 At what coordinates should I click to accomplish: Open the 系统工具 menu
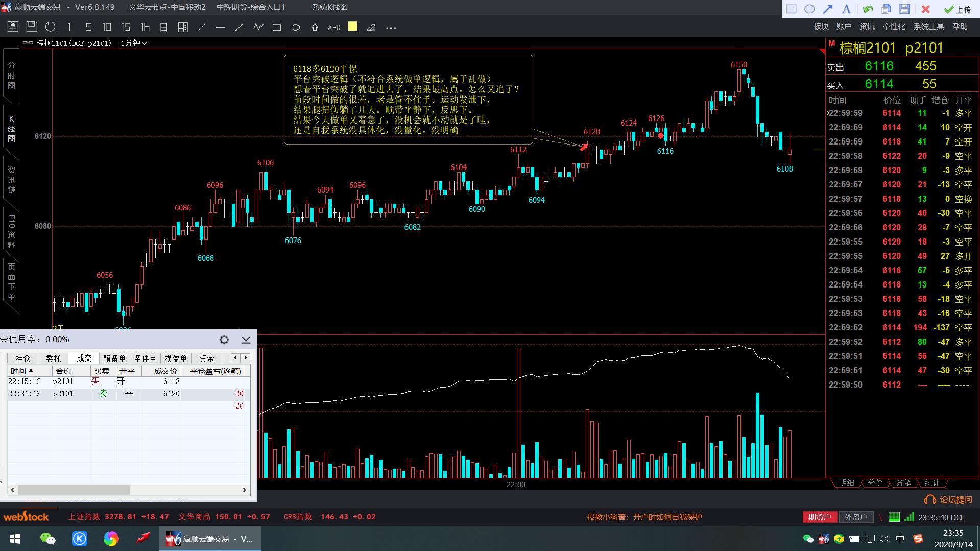pos(928,27)
